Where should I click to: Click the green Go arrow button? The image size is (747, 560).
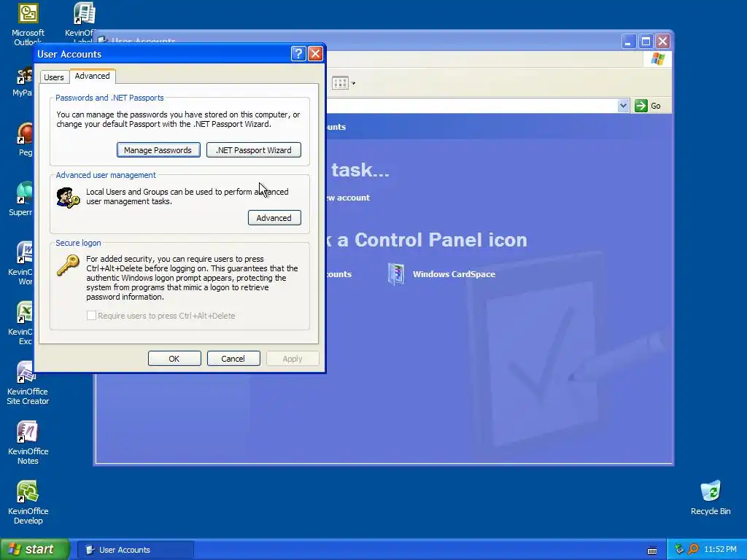coord(641,106)
